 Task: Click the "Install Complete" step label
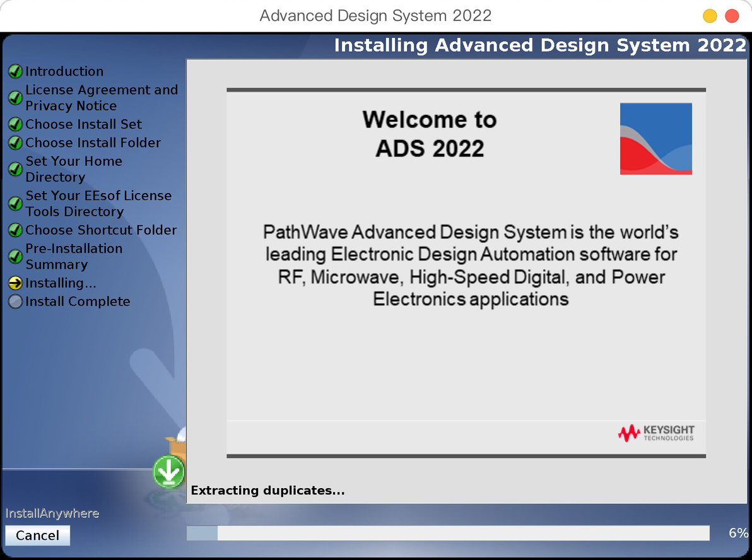(x=78, y=301)
